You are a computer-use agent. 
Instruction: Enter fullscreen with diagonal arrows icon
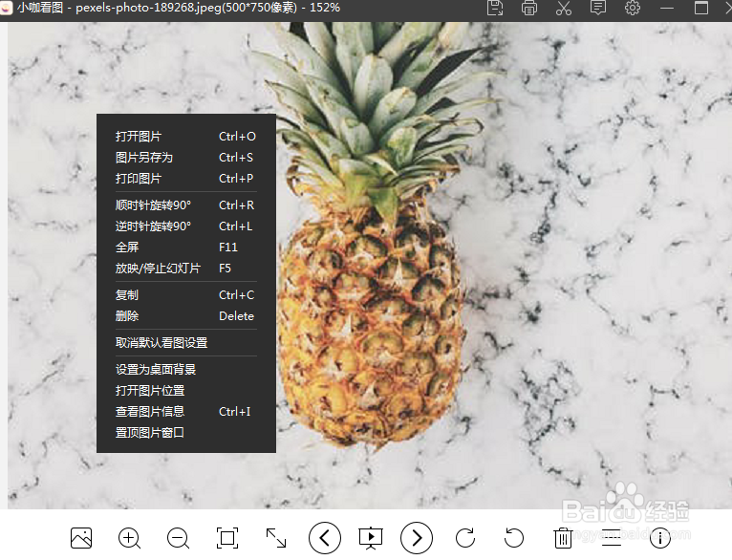click(x=276, y=538)
